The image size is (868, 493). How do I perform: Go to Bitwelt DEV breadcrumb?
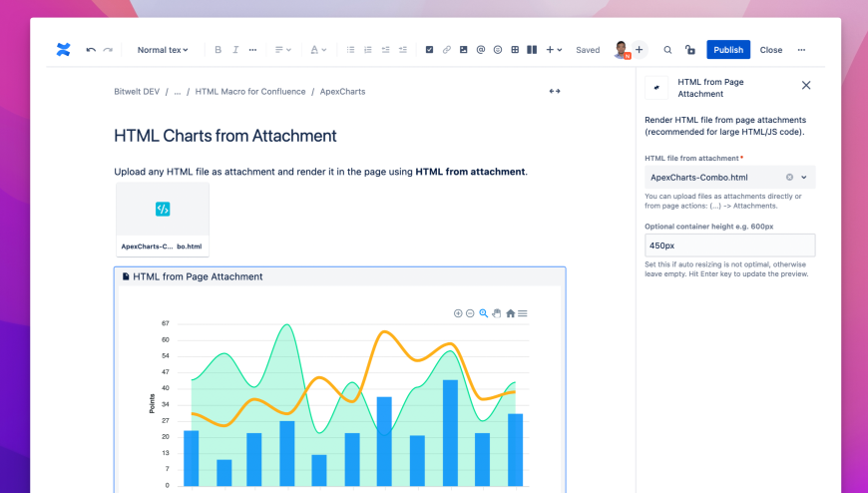coord(137,92)
